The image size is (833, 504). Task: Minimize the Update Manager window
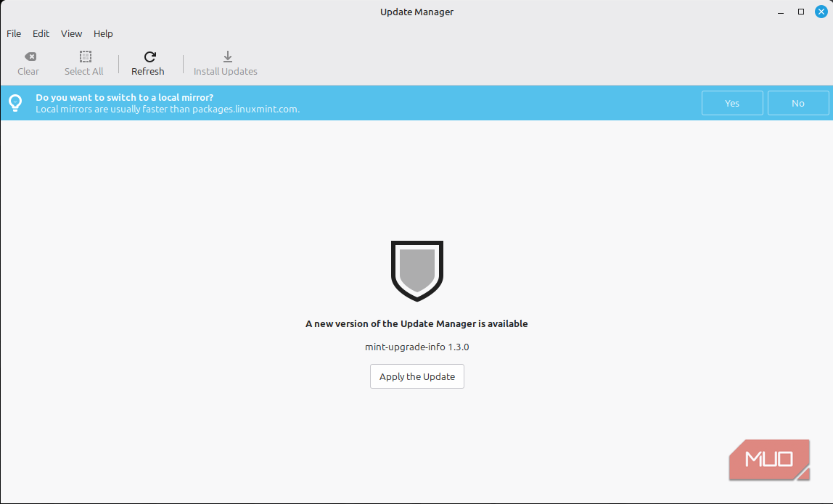[x=781, y=12]
